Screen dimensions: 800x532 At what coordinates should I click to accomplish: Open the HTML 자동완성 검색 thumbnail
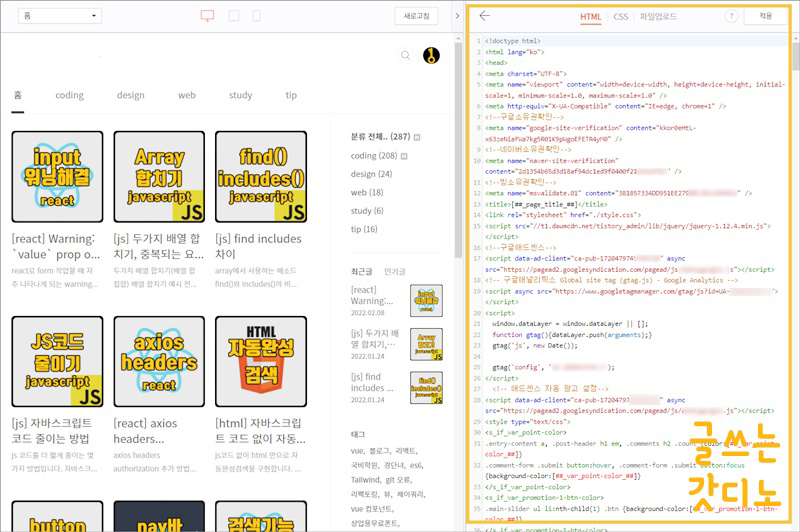261,361
